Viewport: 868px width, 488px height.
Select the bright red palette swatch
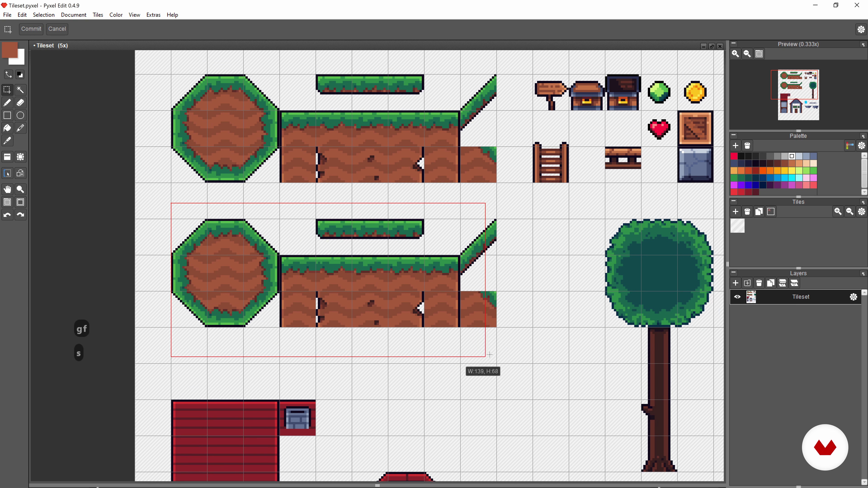(734, 156)
